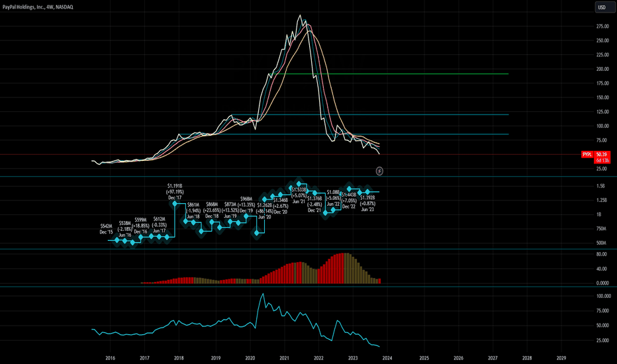Click the $1.443B Dec '22 data label
This screenshot has height=364, width=617.
tap(349, 201)
